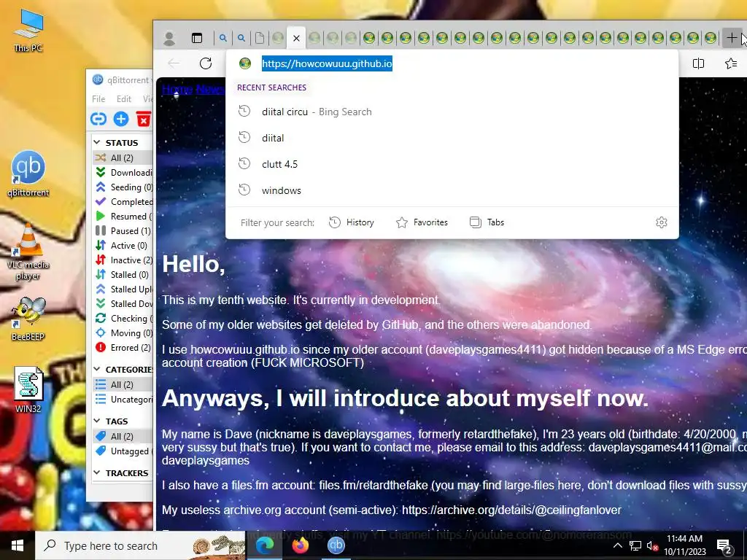This screenshot has width=747, height=560.
Task: Select Inactive (2) status filter
Action: coord(123,260)
